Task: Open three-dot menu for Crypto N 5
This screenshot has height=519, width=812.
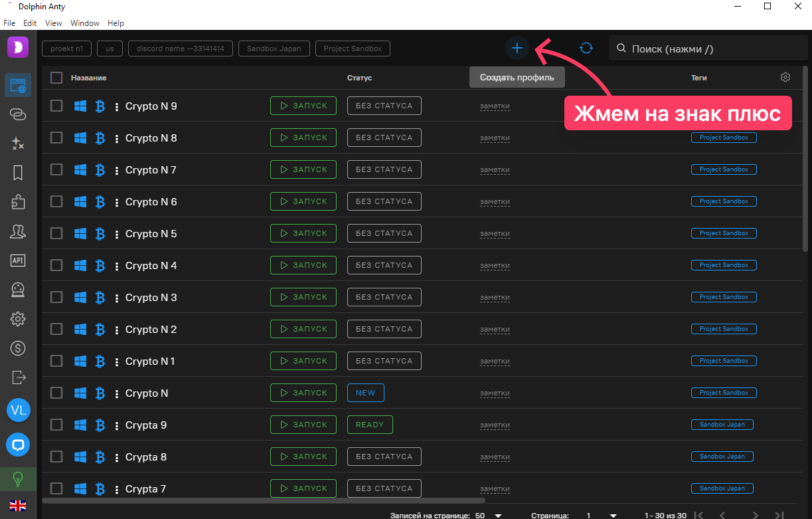Action: 117,234
